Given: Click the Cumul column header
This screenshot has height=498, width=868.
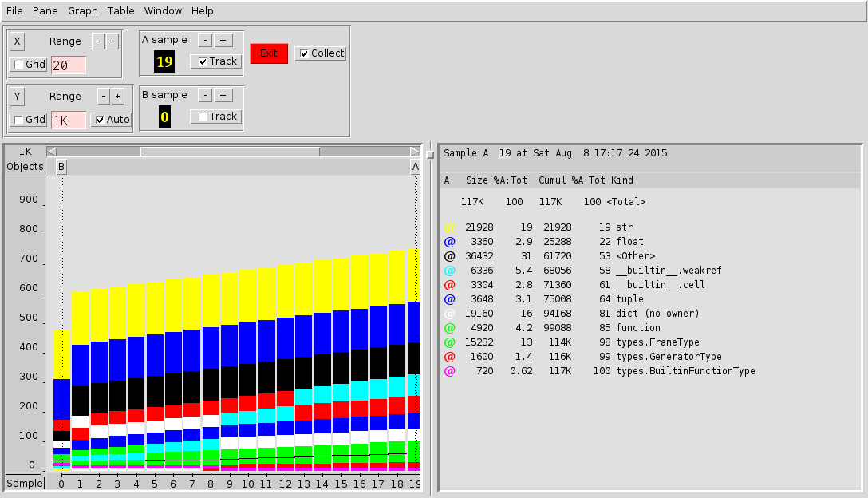Looking at the screenshot, I should (x=552, y=180).
